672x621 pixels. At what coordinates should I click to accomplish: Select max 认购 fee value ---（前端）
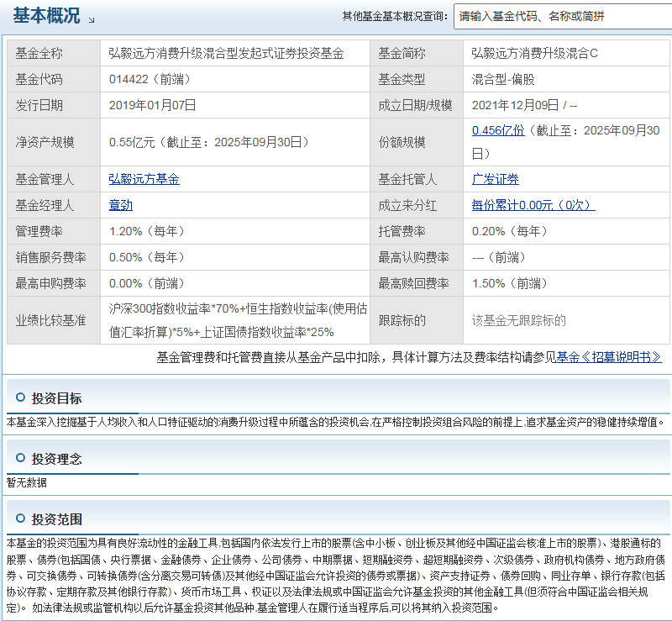pyautogui.click(x=499, y=257)
